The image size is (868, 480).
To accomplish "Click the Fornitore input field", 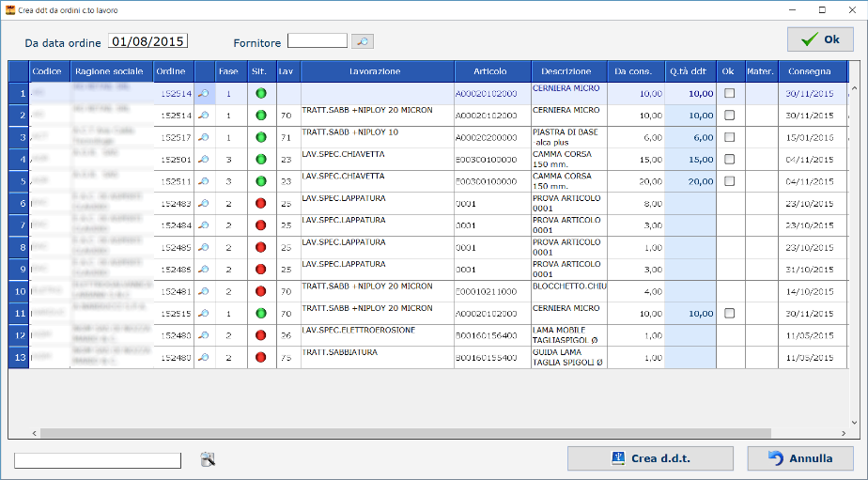I will (318, 40).
